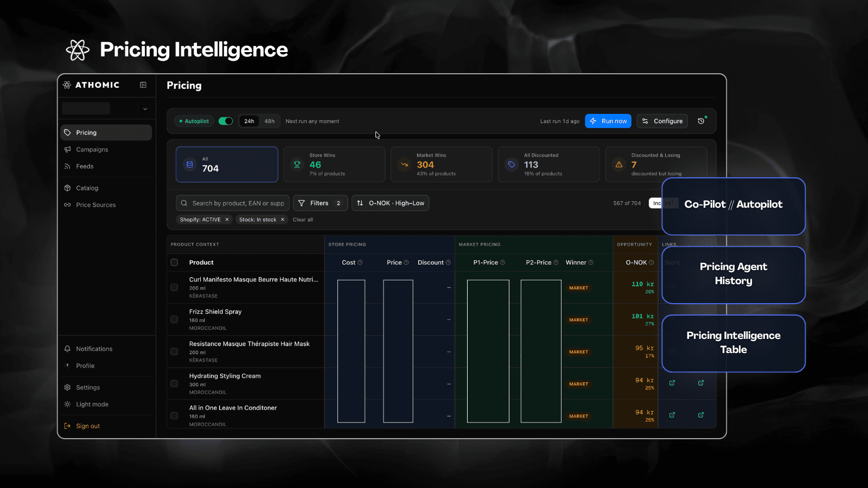The image size is (868, 488).
Task: Click the Market Wins trend icon
Action: (x=404, y=164)
